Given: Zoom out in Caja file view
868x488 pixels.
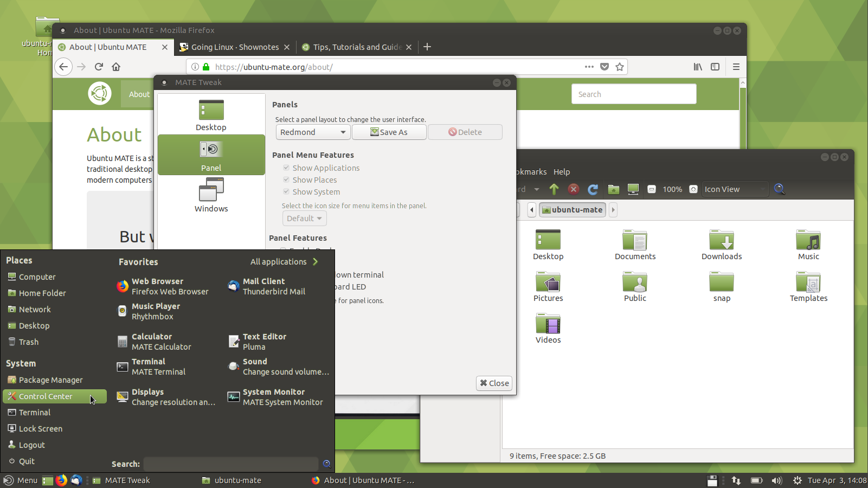Looking at the screenshot, I should pos(652,189).
